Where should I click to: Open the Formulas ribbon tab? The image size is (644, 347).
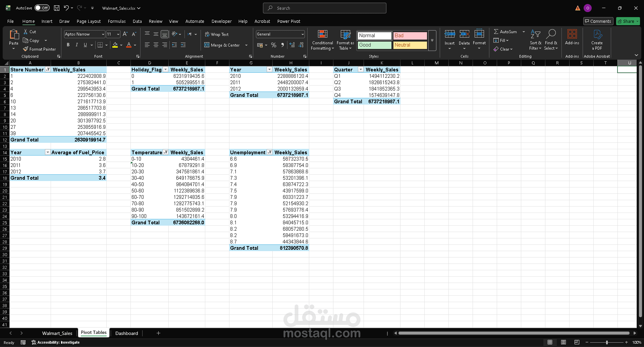click(x=117, y=21)
